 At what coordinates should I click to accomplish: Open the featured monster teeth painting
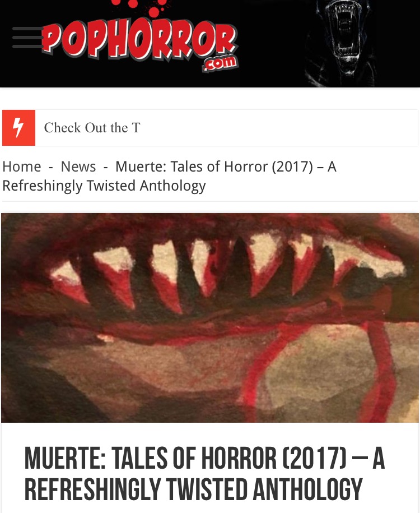pyautogui.click(x=210, y=318)
